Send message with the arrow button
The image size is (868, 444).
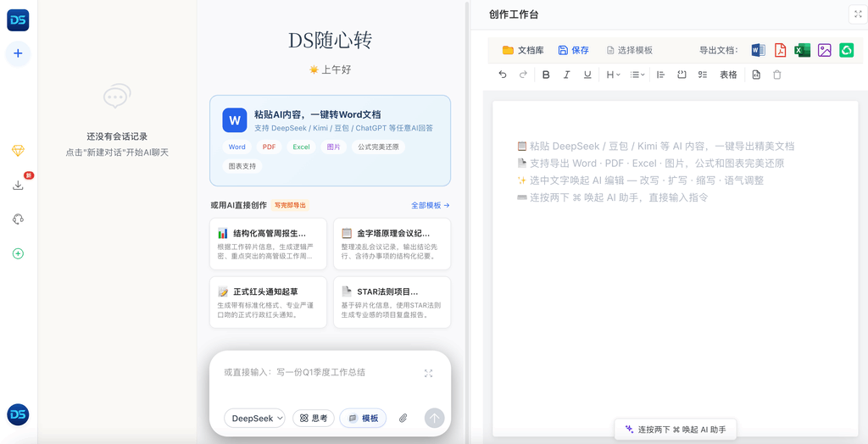coord(435,418)
